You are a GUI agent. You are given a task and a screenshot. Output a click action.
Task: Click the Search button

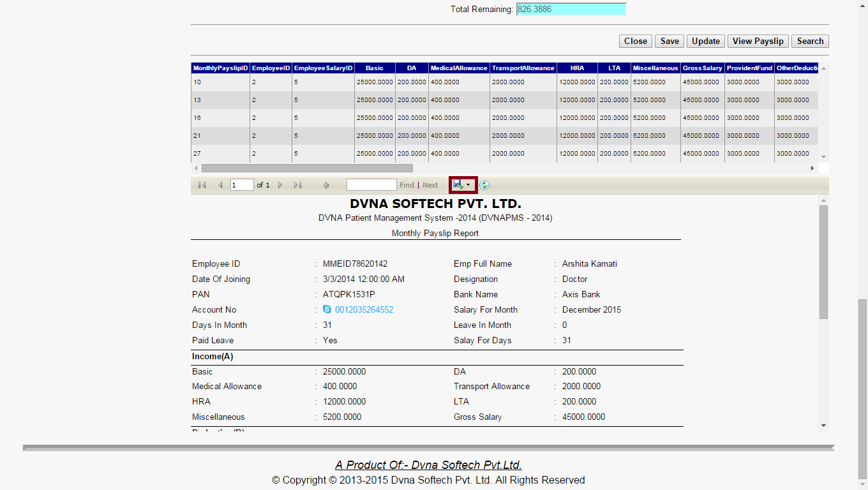[x=810, y=41]
